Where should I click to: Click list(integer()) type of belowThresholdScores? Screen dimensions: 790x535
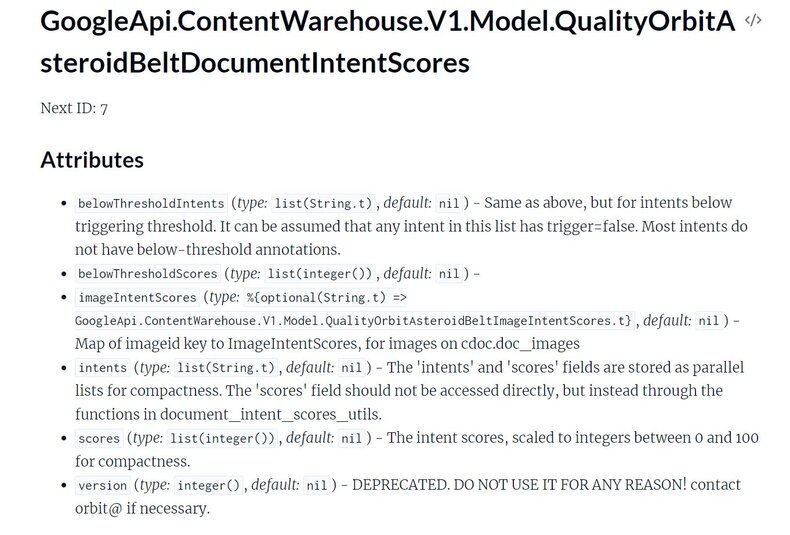pyautogui.click(x=320, y=274)
